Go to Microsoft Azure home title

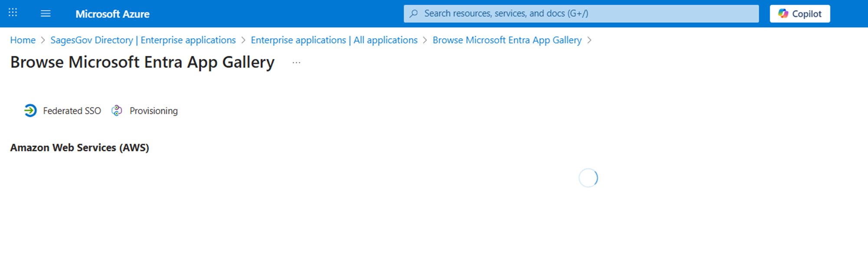point(112,14)
